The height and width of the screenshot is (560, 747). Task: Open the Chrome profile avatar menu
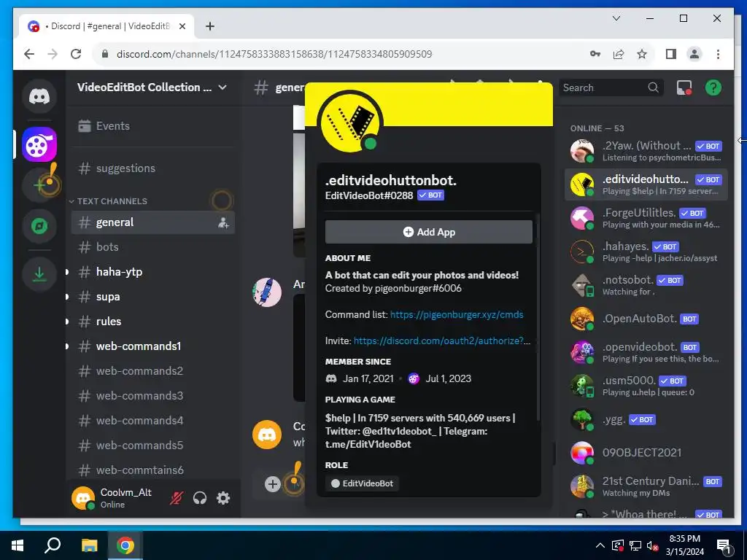(x=694, y=54)
